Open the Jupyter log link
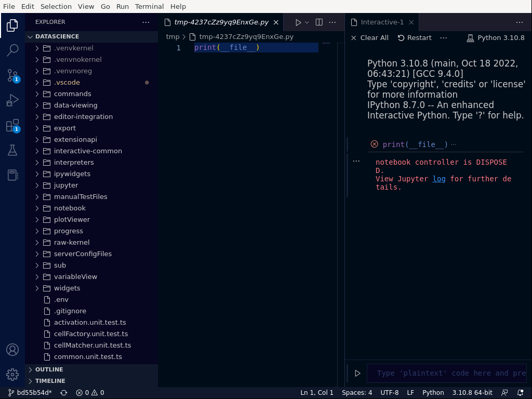 click(x=438, y=179)
